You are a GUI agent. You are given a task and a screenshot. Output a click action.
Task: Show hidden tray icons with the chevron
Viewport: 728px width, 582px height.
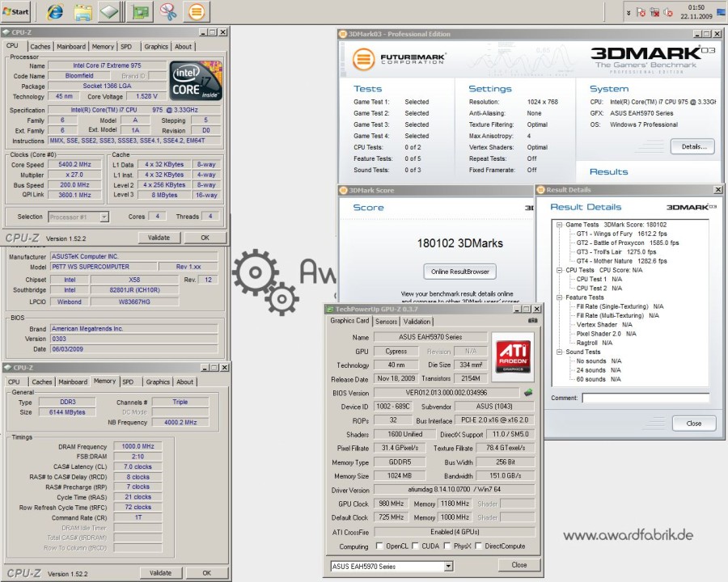629,13
